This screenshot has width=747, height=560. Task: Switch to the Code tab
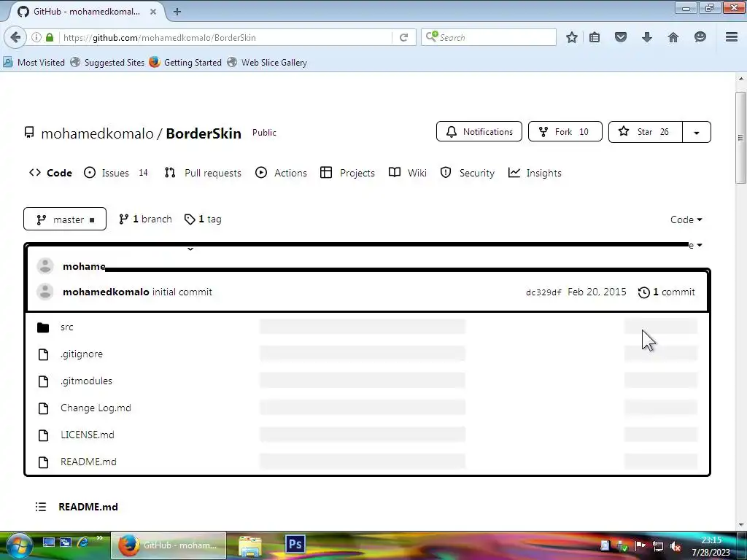(50, 173)
